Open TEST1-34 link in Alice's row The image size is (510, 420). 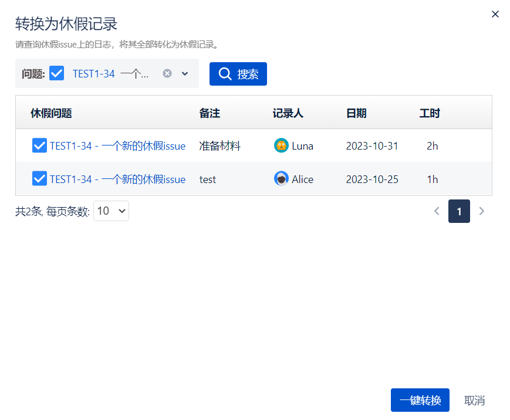[x=117, y=179]
